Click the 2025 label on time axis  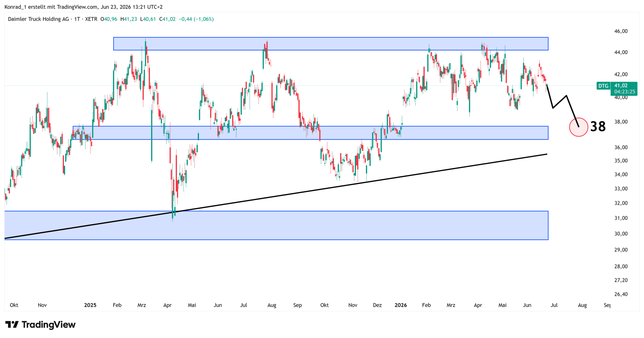pos(90,305)
